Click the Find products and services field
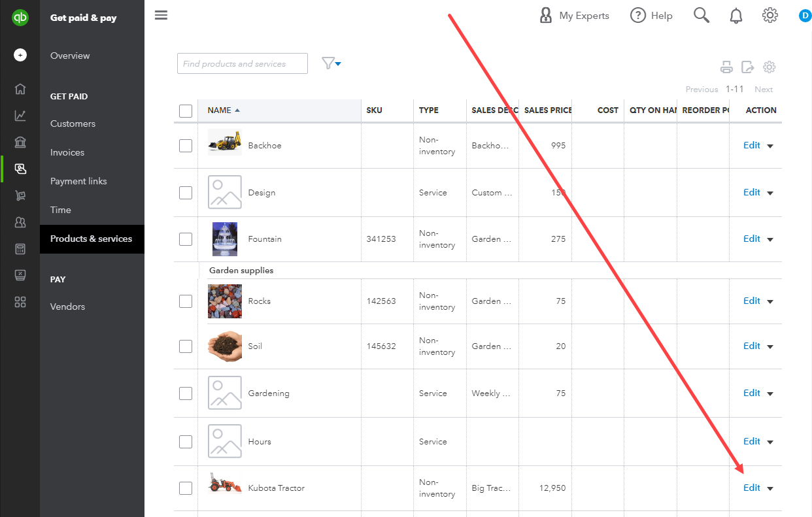The image size is (812, 517). tap(242, 64)
